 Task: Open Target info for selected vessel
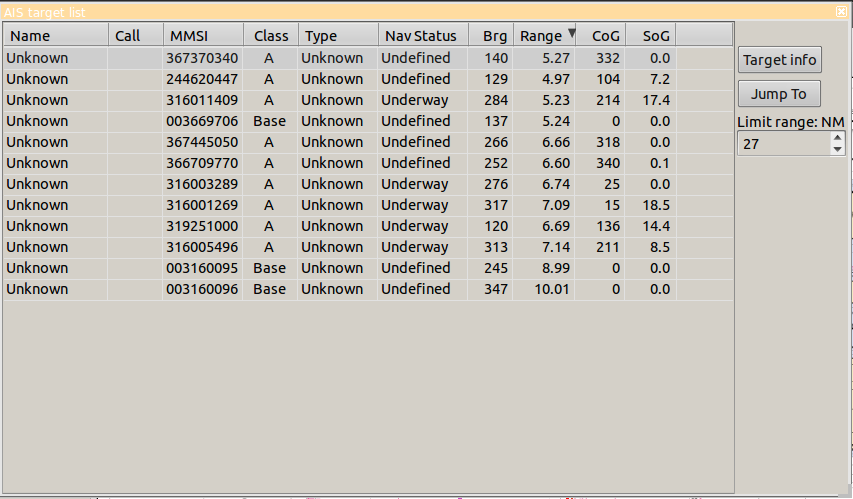(780, 60)
